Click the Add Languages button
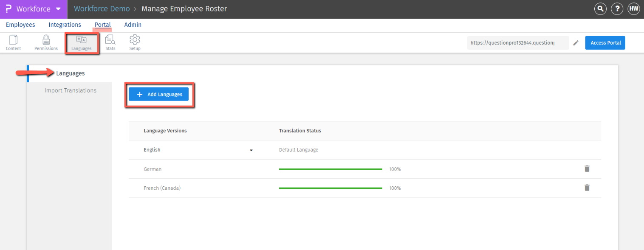Screen dimensions: 644x250 158,94
